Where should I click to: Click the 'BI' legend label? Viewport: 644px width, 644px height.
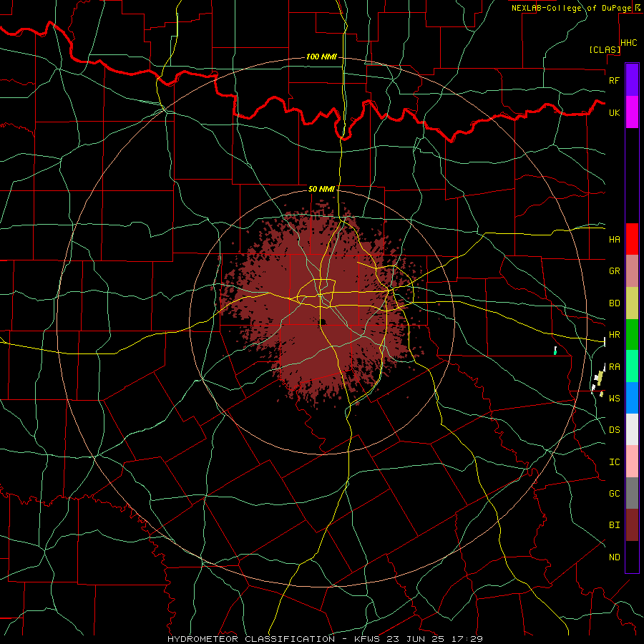click(614, 525)
